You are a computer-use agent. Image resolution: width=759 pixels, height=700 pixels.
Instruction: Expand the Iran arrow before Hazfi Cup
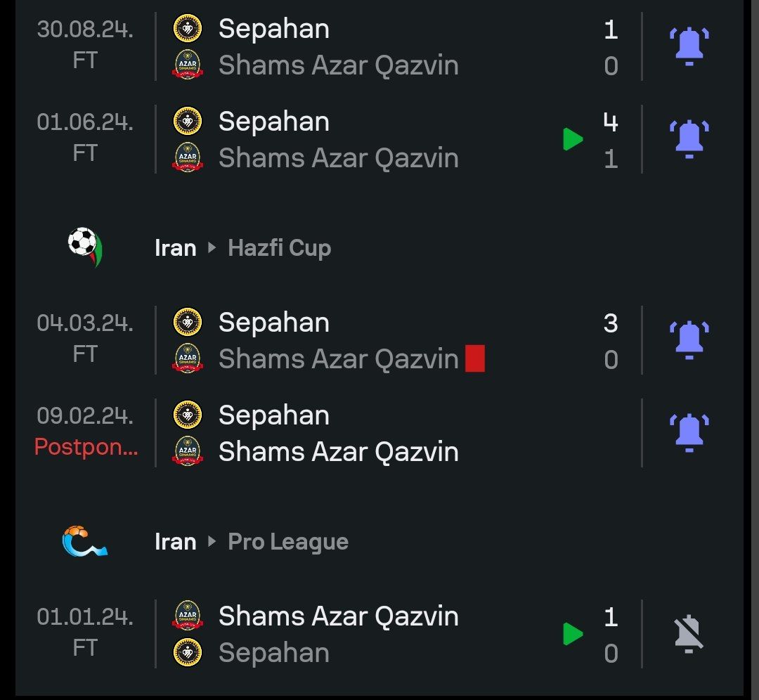click(x=212, y=248)
